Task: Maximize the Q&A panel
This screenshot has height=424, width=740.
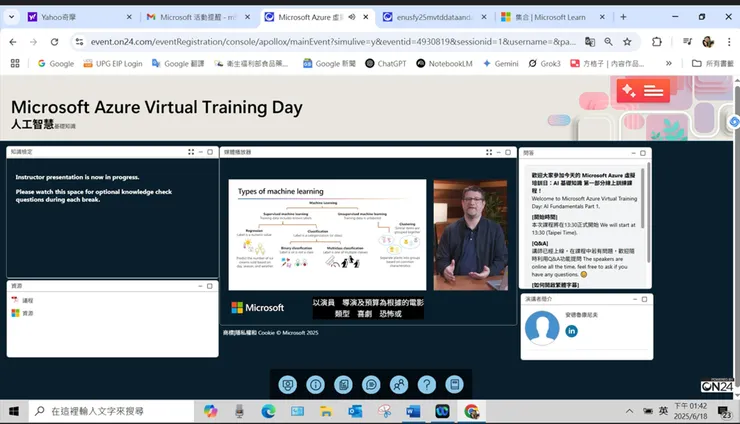Action: (x=645, y=153)
